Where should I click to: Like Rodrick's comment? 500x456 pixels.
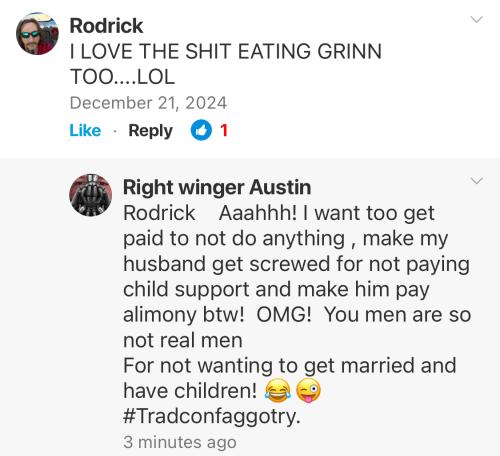pos(85,130)
